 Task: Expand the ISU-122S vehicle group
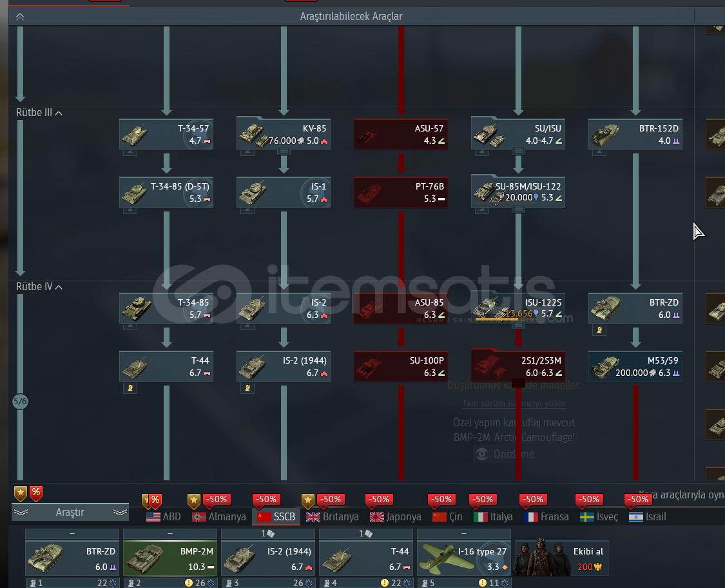coord(519,325)
